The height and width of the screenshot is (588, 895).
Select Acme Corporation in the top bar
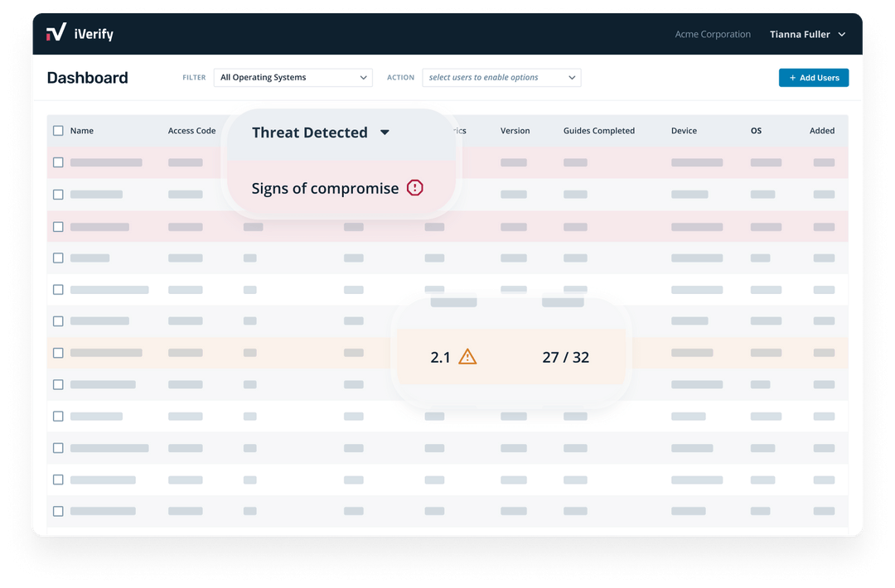pyautogui.click(x=713, y=34)
